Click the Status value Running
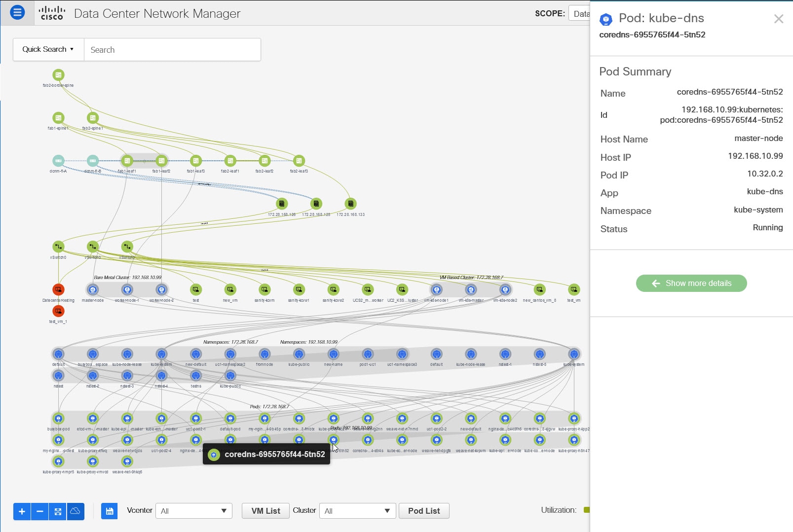The height and width of the screenshot is (532, 793). 768,227
